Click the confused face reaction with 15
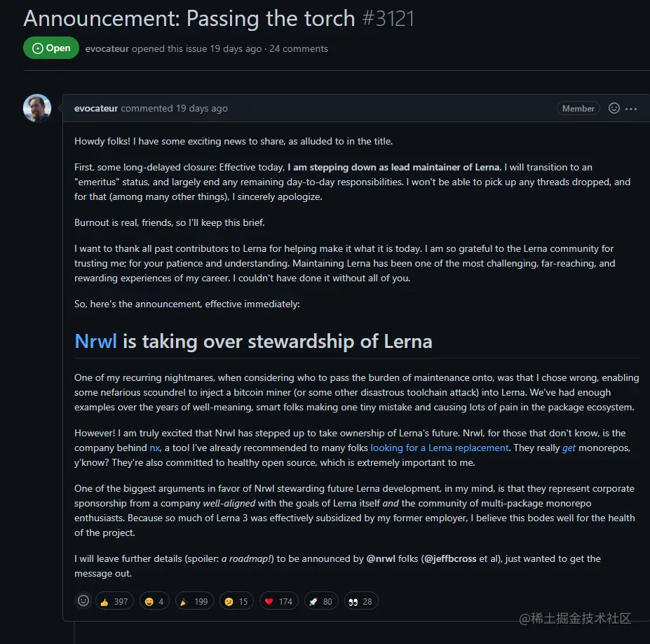 236,601
